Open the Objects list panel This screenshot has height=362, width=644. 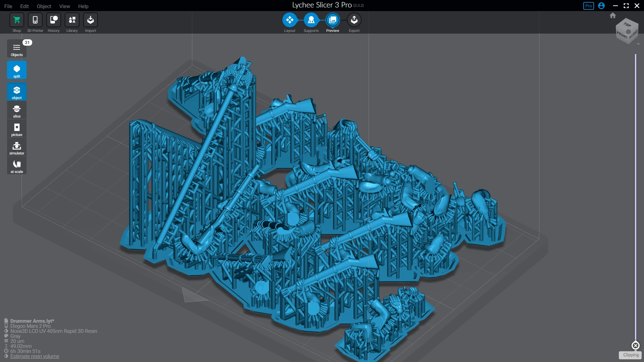(x=16, y=49)
